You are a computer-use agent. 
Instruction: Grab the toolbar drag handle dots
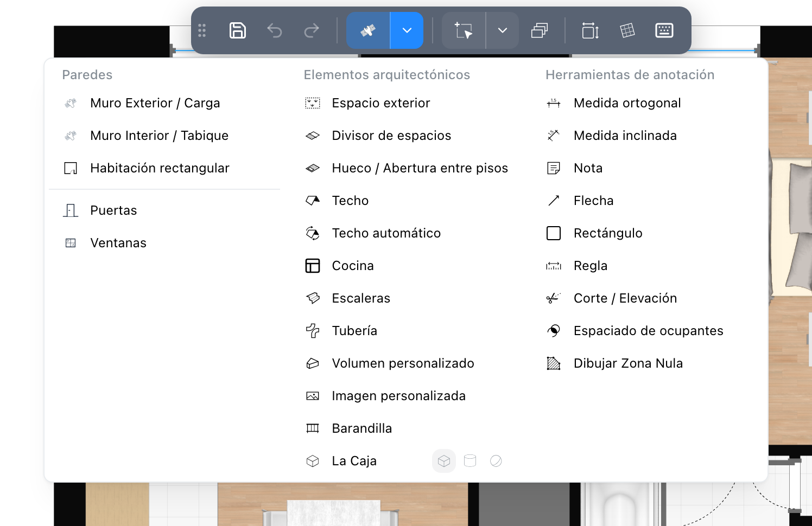tap(202, 30)
